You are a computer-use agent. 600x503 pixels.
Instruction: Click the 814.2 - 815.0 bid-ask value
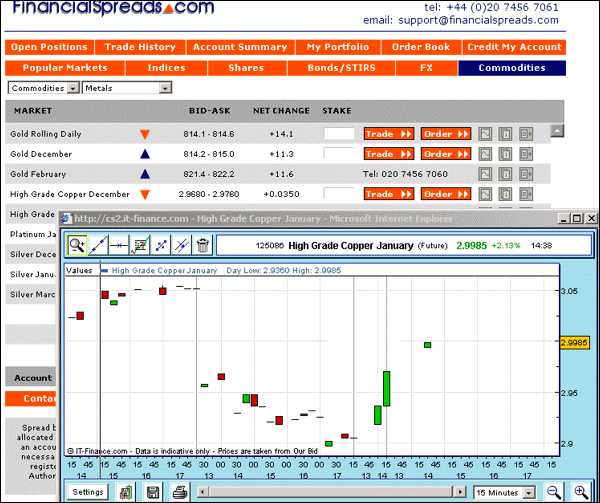point(209,154)
